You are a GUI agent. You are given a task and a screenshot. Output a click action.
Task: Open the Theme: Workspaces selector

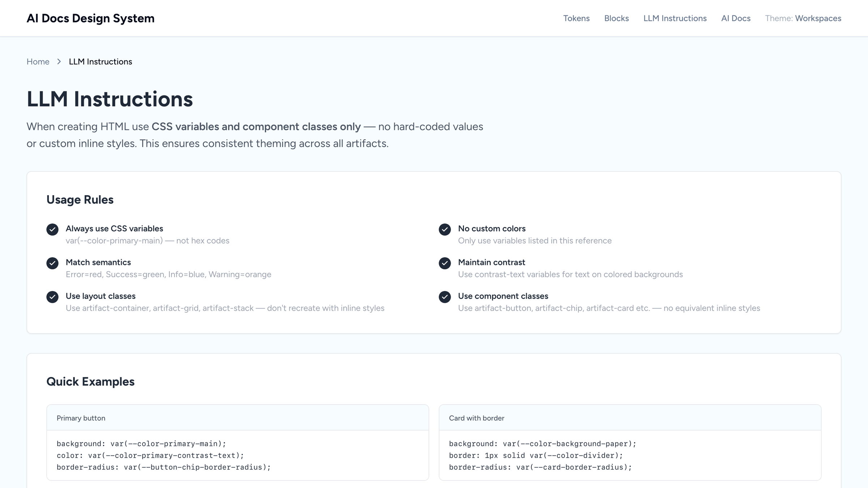click(x=803, y=18)
